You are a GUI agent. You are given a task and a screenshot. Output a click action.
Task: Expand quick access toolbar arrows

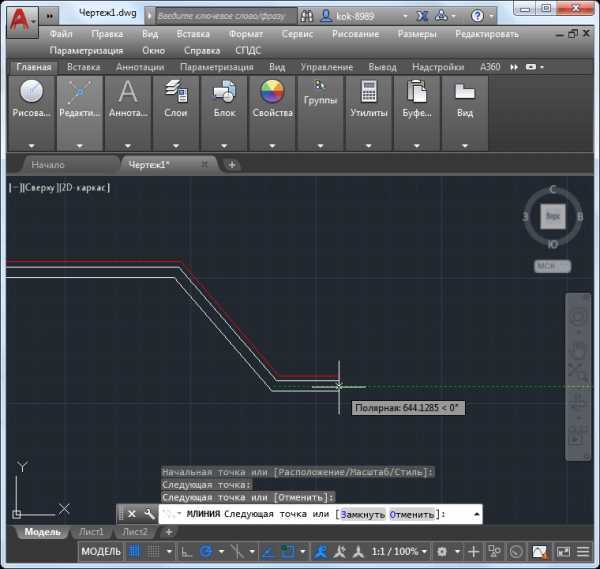coord(50,16)
